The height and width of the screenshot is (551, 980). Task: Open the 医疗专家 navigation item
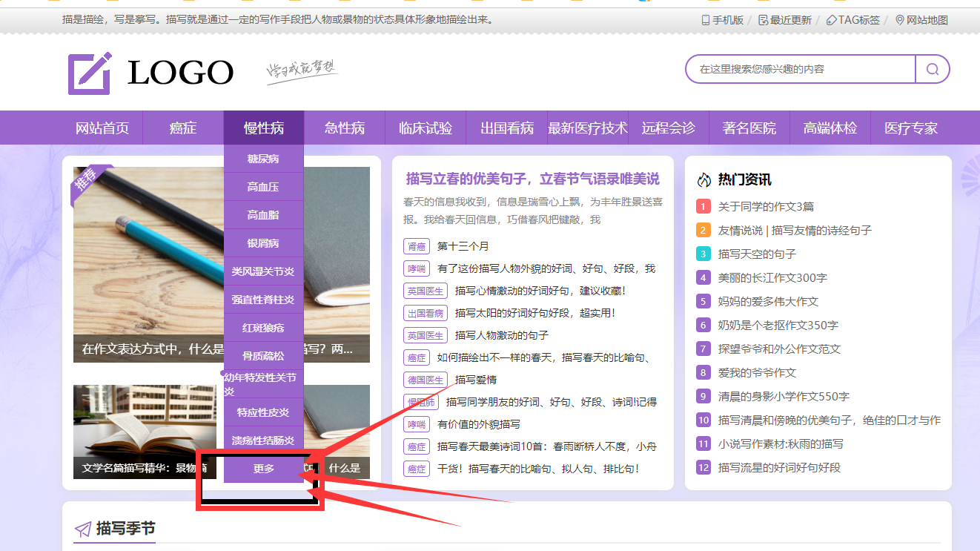(x=911, y=128)
